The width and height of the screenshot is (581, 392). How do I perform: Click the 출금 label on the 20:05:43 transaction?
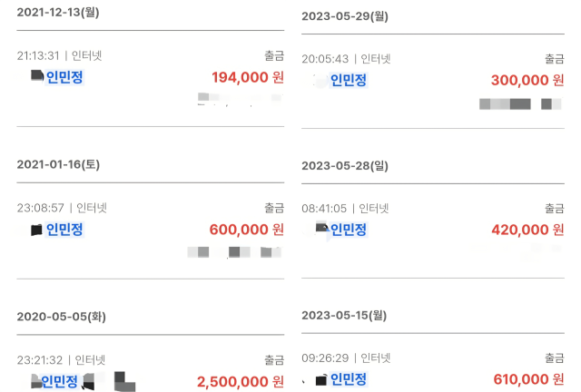tap(554, 58)
